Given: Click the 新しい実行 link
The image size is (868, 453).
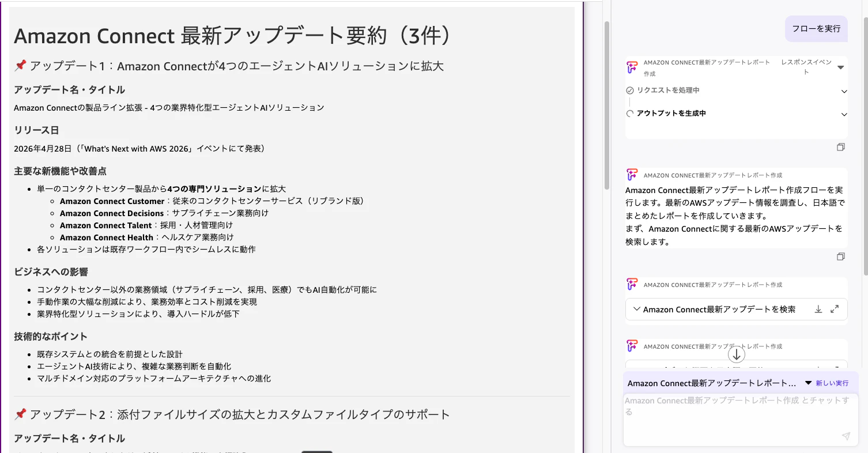Looking at the screenshot, I should 832,383.
